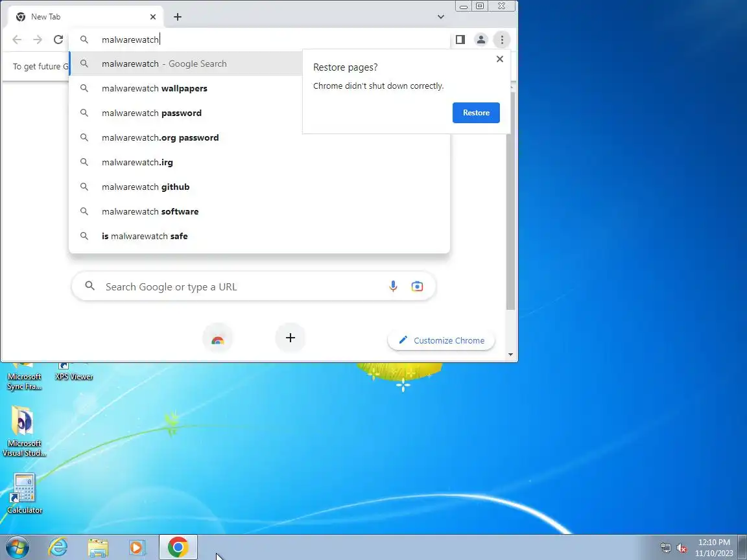This screenshot has width=747, height=560.
Task: Click the muted volume tray icon
Action: (x=682, y=548)
